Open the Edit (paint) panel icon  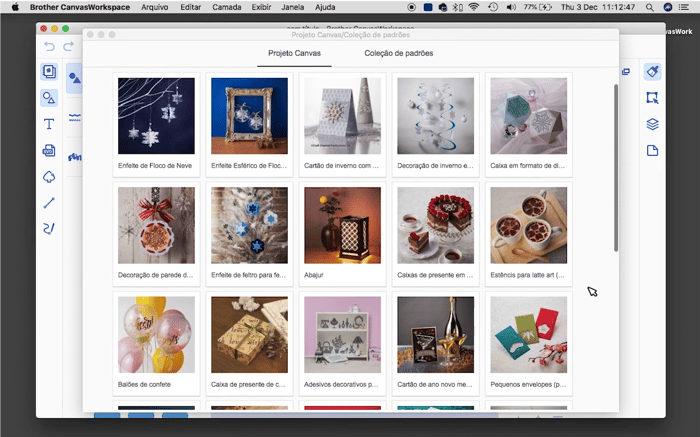[652, 71]
